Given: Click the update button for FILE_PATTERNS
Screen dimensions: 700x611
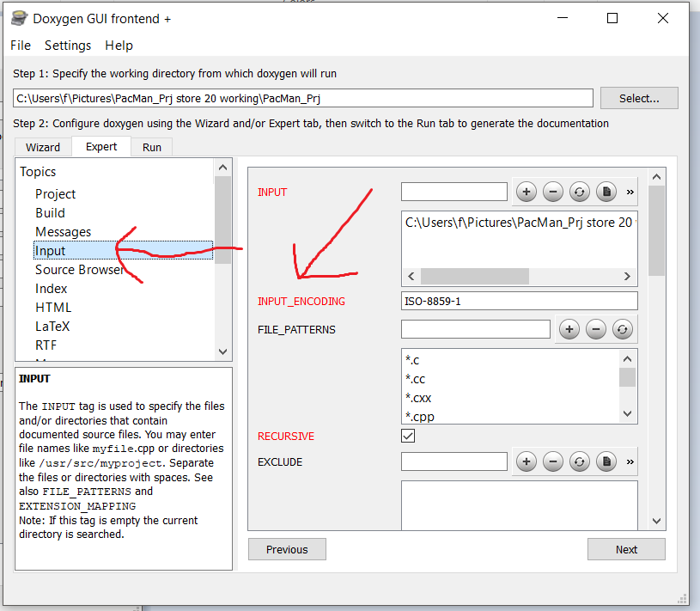Looking at the screenshot, I should click(x=623, y=330).
